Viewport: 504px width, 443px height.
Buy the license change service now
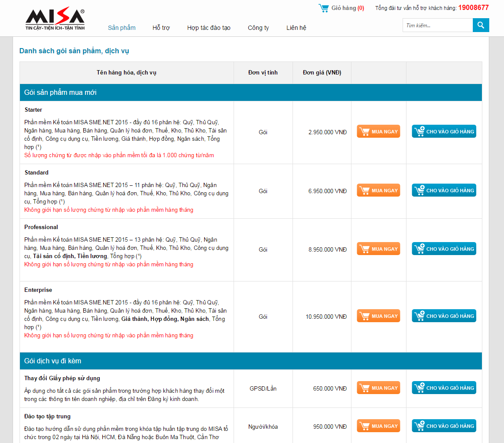pyautogui.click(x=378, y=388)
